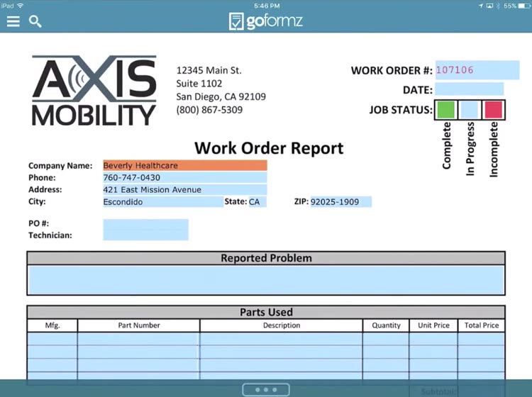Screen dimensions: 532x397
Task: Tap first-row Quantity cell
Action: point(386,339)
